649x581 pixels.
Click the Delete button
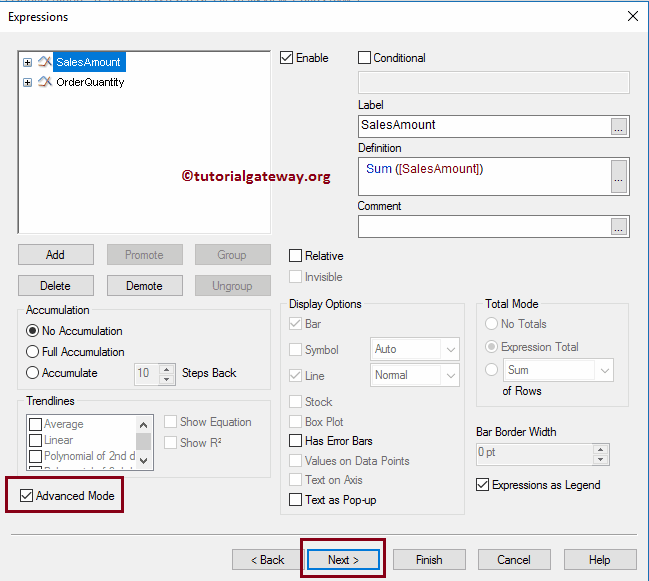[56, 286]
